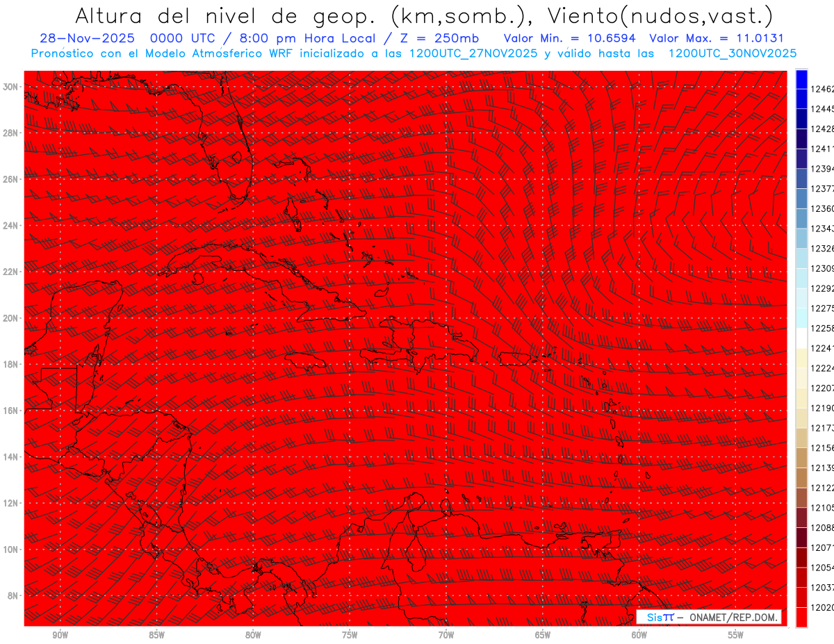Click the '70W' longitude label

[x=446, y=635]
